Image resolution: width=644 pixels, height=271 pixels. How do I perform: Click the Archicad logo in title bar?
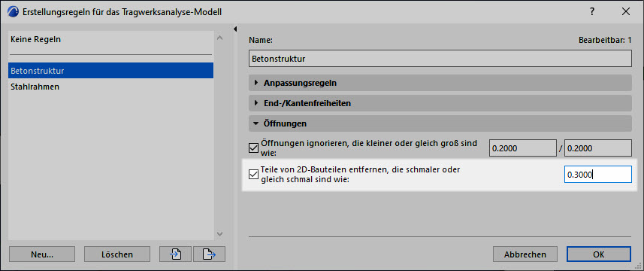pyautogui.click(x=13, y=12)
